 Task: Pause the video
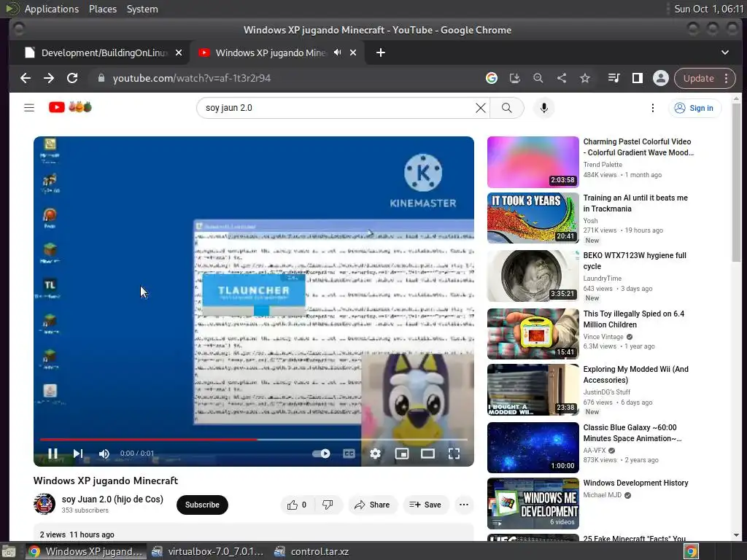tap(53, 454)
